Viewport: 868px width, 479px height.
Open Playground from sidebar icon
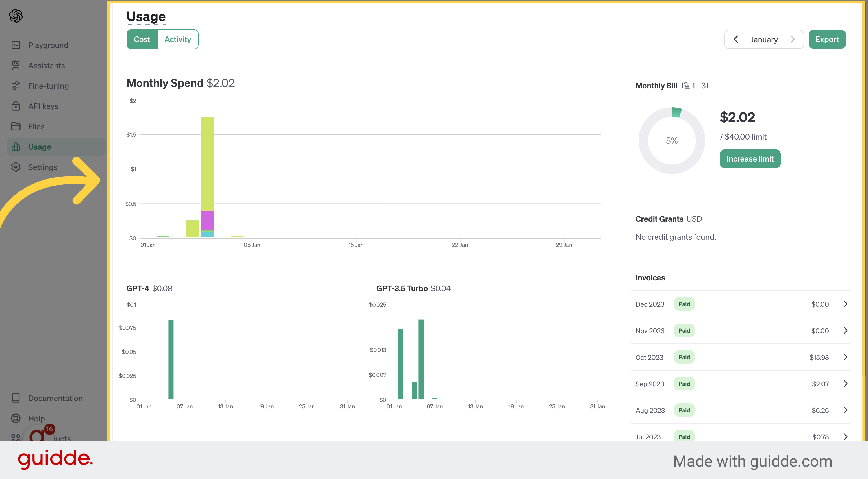[x=16, y=45]
